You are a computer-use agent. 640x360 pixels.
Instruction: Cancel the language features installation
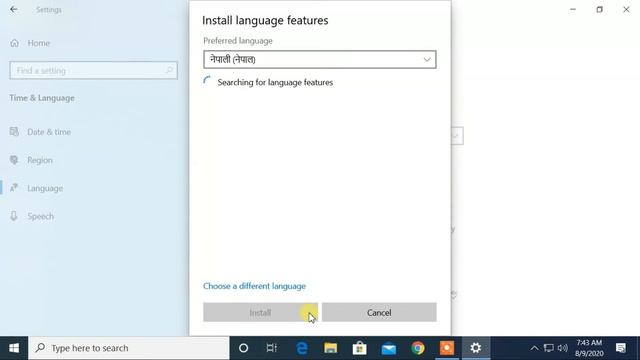[379, 312]
